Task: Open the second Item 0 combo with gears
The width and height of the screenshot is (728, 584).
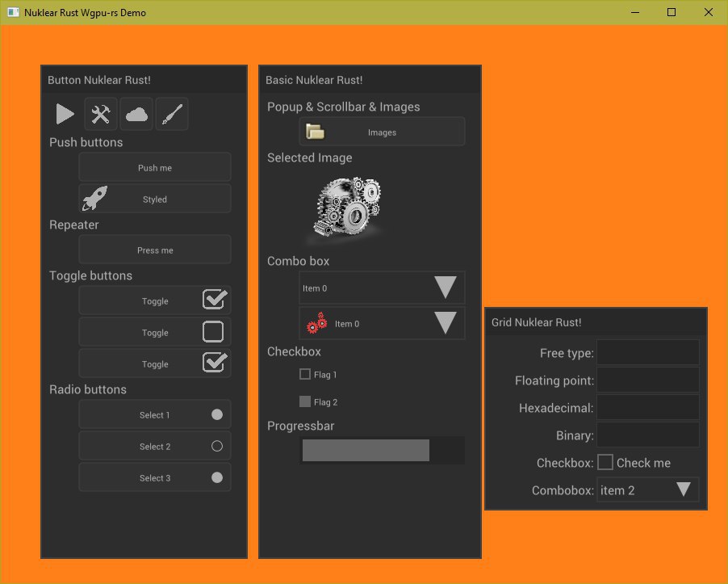Action: coord(382,323)
